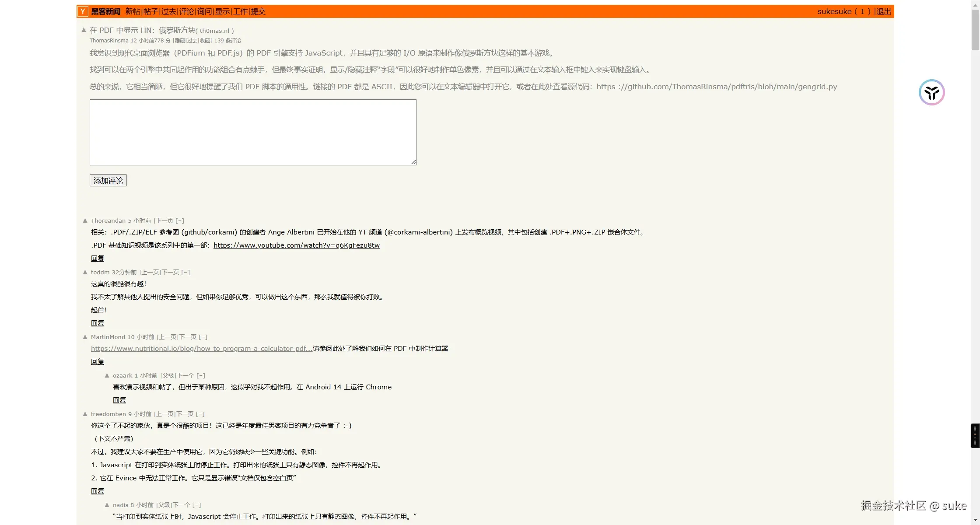The image size is (980, 525).
Task: Click the Y Hacker News logo
Action: pos(83,11)
